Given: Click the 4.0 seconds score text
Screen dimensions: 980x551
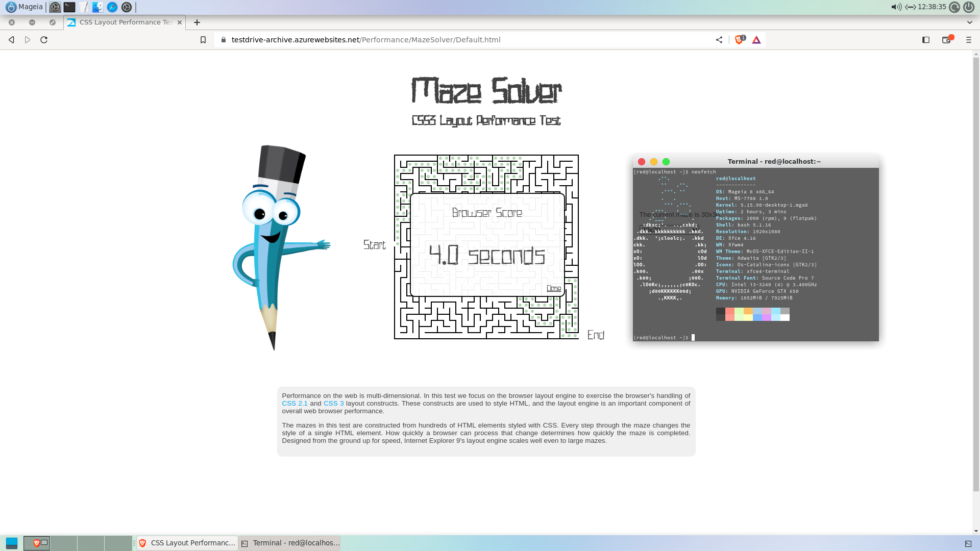Looking at the screenshot, I should [x=487, y=255].
